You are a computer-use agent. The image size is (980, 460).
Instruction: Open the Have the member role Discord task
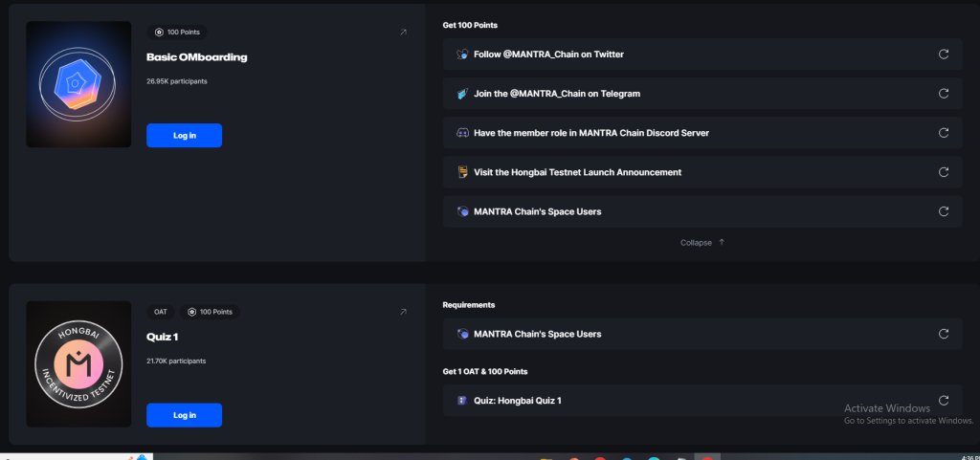point(702,133)
